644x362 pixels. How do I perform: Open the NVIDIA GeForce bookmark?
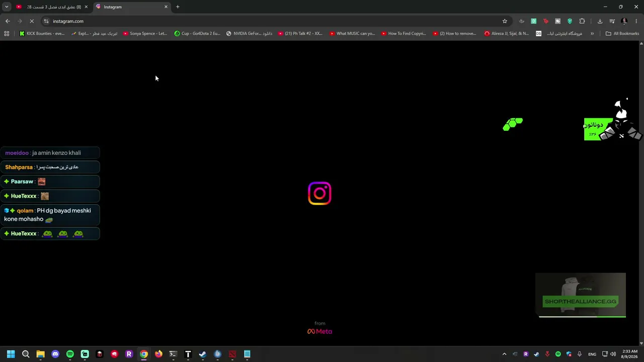click(x=249, y=34)
